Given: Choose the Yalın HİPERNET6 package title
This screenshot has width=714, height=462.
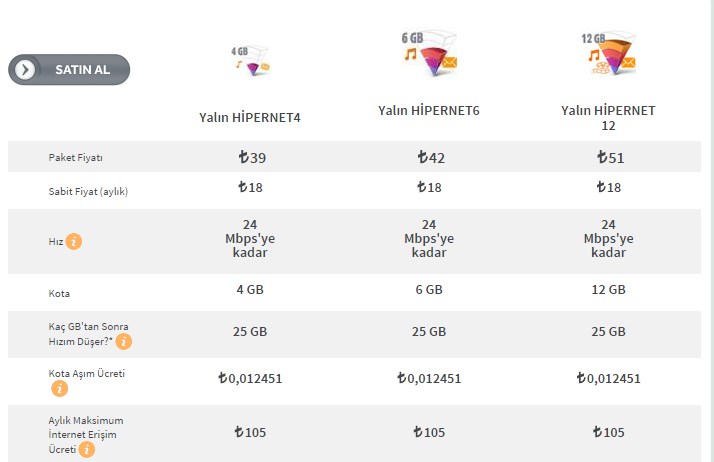Looking at the screenshot, I should click(429, 110).
